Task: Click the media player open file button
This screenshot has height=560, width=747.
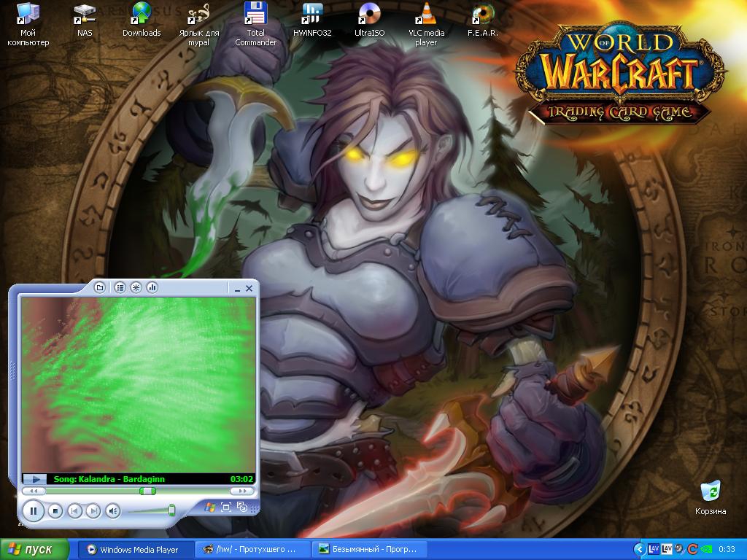Action: [99, 287]
